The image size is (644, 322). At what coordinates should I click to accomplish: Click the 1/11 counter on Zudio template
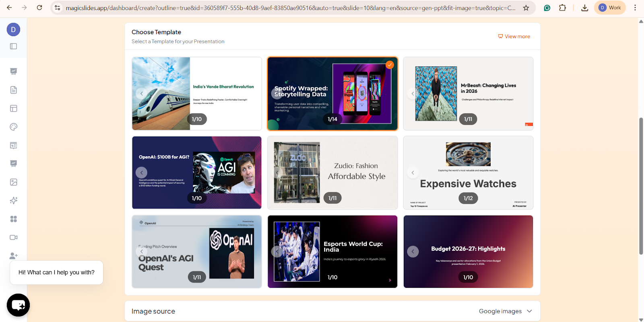332,198
